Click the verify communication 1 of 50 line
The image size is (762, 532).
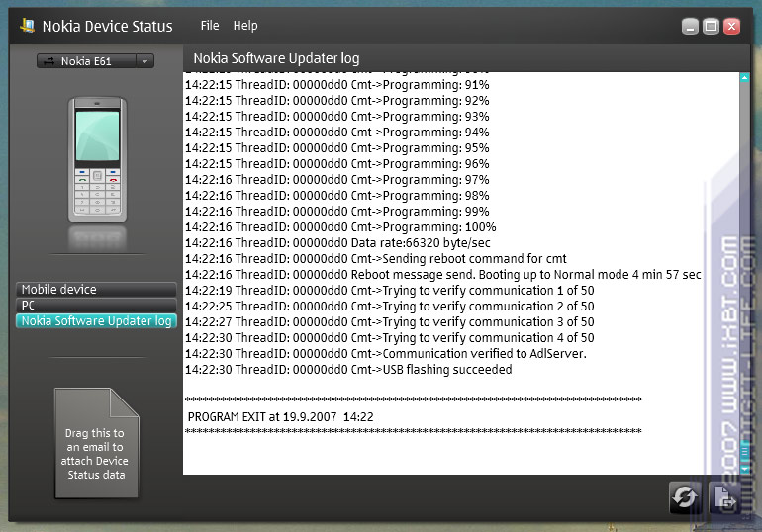click(389, 291)
